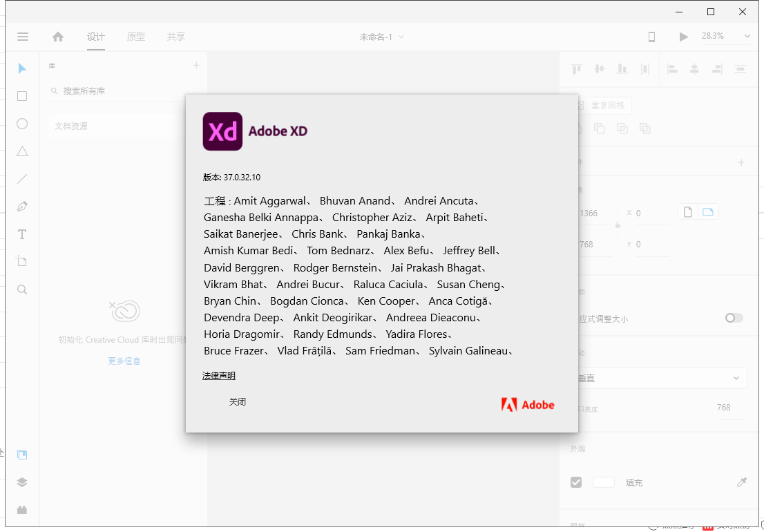This screenshot has width=764, height=532.
Task: Click plus icon in component section
Action: click(741, 162)
